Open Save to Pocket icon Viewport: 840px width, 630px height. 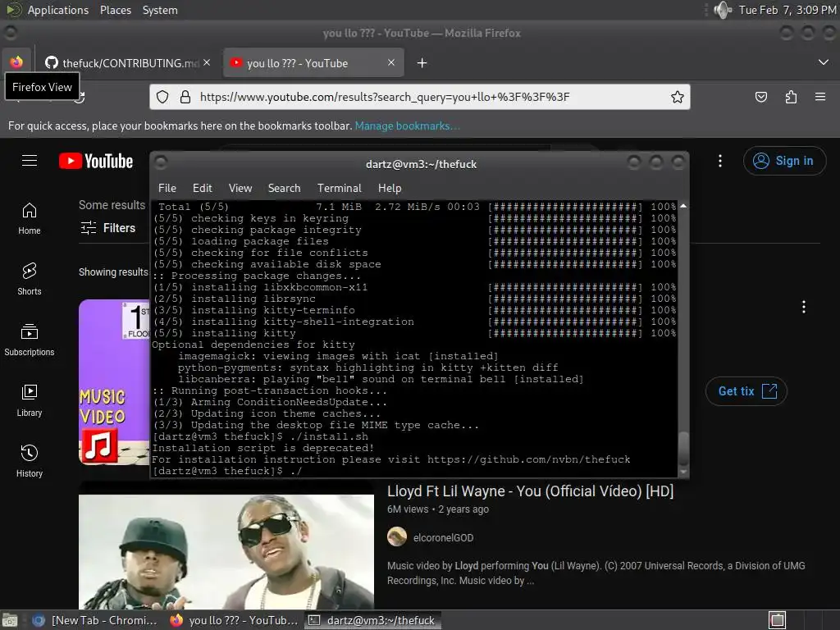point(760,97)
